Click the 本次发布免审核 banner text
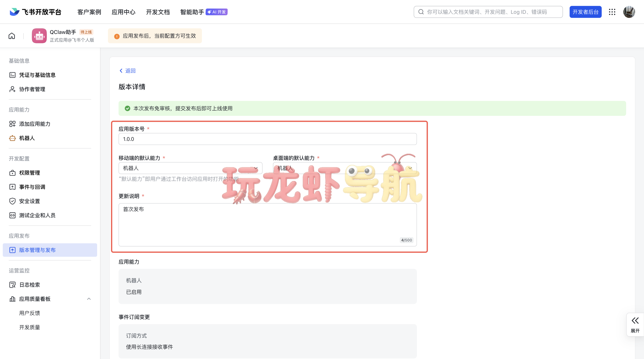 (183, 108)
